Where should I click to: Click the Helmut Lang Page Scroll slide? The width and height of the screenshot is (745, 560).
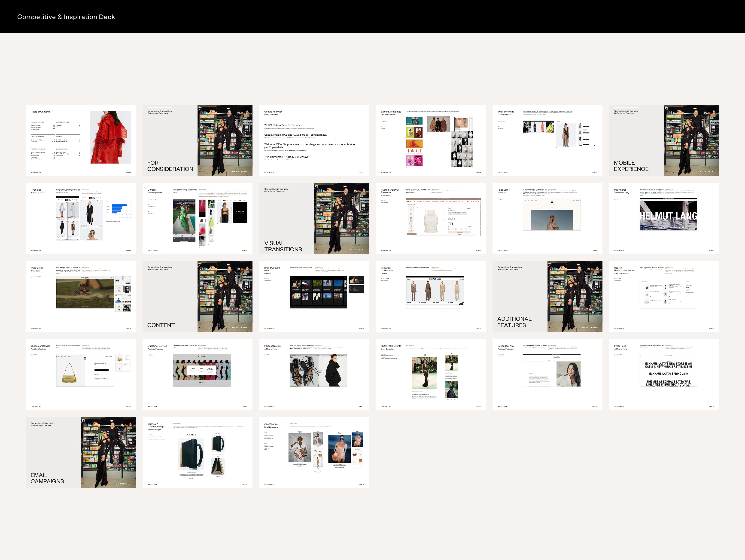664,219
